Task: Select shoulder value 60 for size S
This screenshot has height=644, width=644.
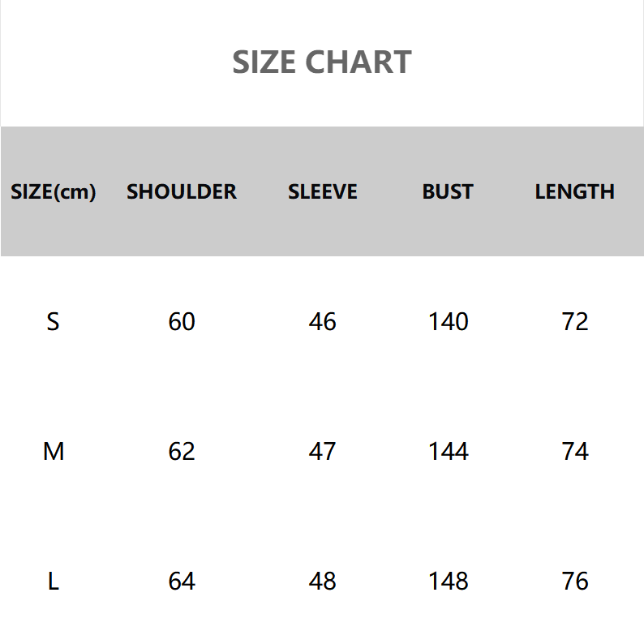Action: click(x=182, y=322)
